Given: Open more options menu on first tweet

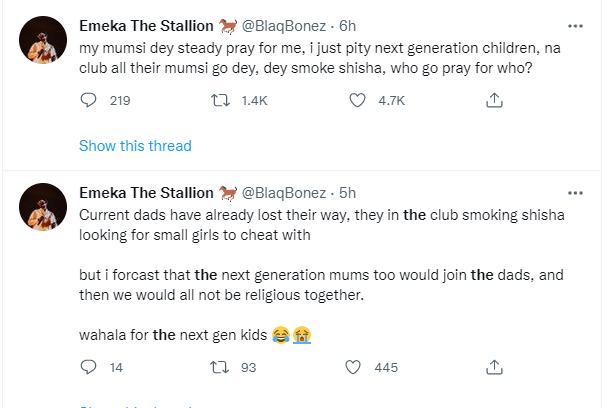Looking at the screenshot, I should [575, 26].
